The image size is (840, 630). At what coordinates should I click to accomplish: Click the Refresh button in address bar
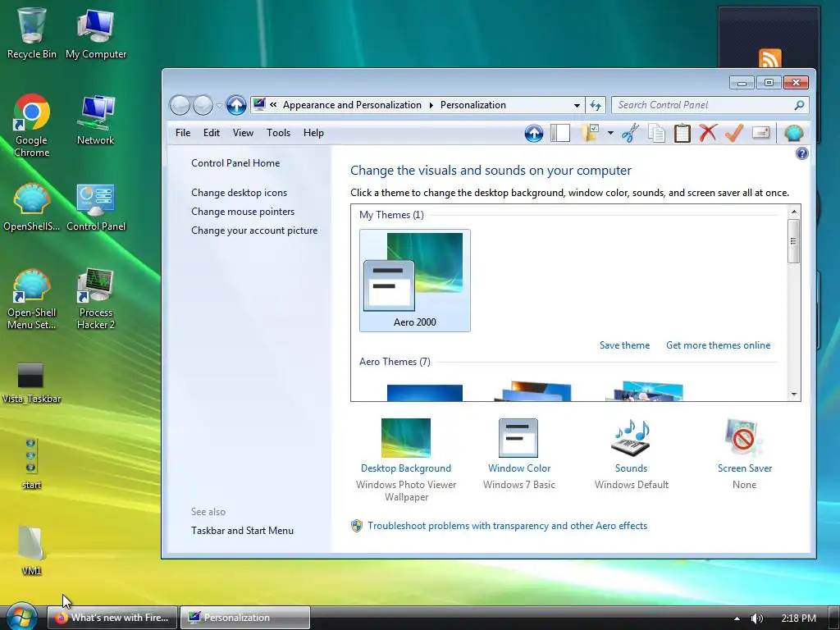pyautogui.click(x=596, y=105)
